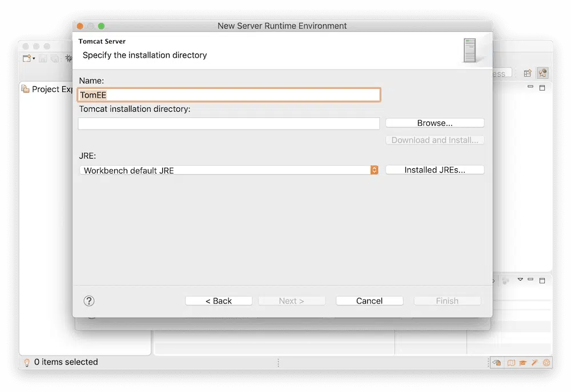Image resolution: width=571 pixels, height=392 pixels.
Task: Click the lightbulb icon in status bar
Action: click(26, 362)
